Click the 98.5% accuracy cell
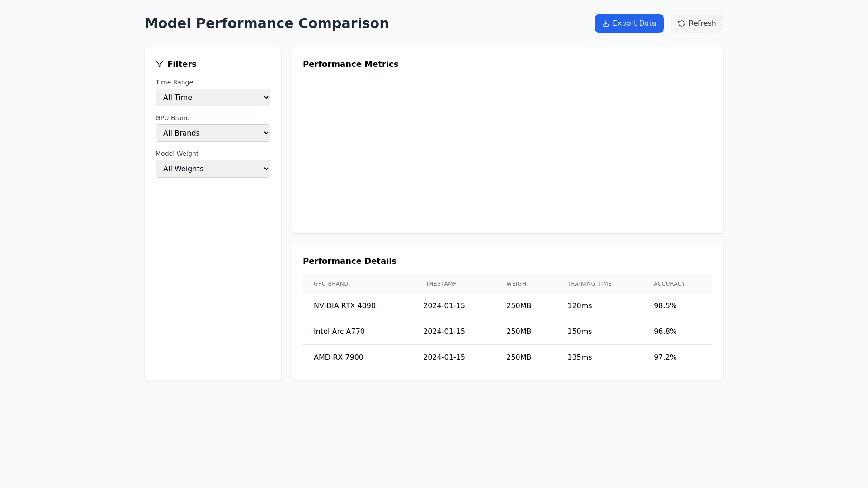 [665, 306]
